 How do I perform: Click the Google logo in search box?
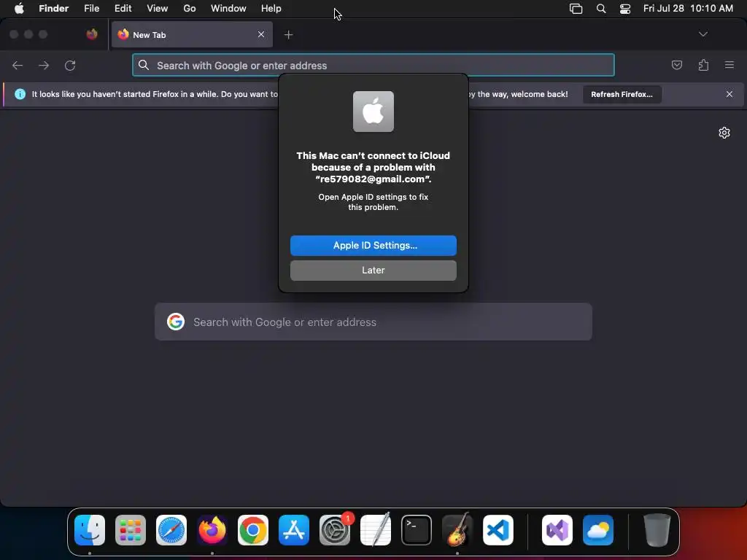click(x=176, y=322)
